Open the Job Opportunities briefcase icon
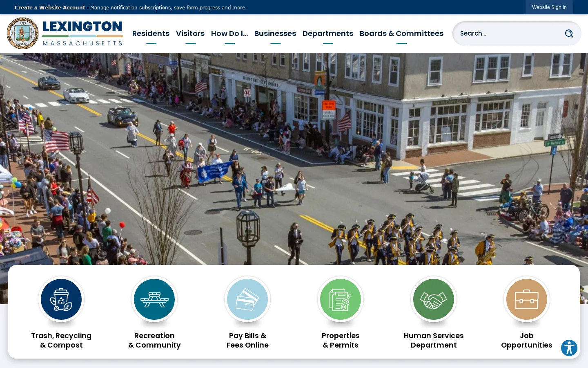Image resolution: width=588 pixels, height=368 pixels. 527,299
